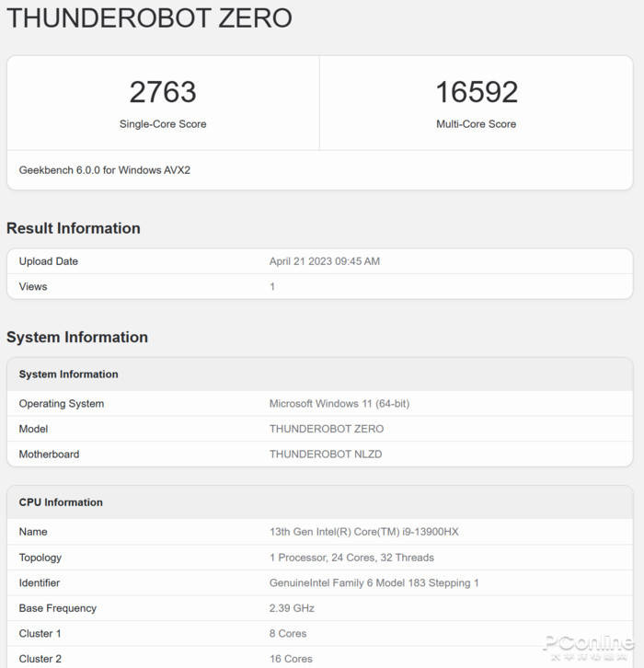Click the Operating System label
644x668 pixels.
(x=62, y=403)
